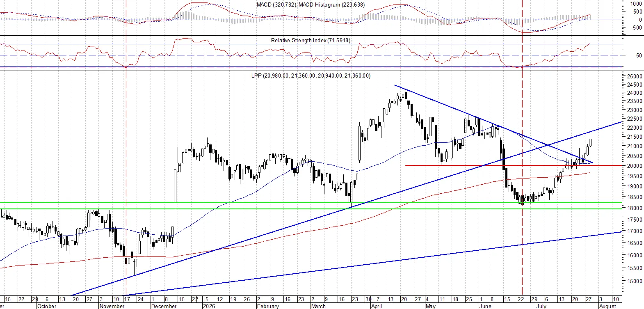
Task: Click the April peak candlestick near 24000
Action: click(405, 95)
